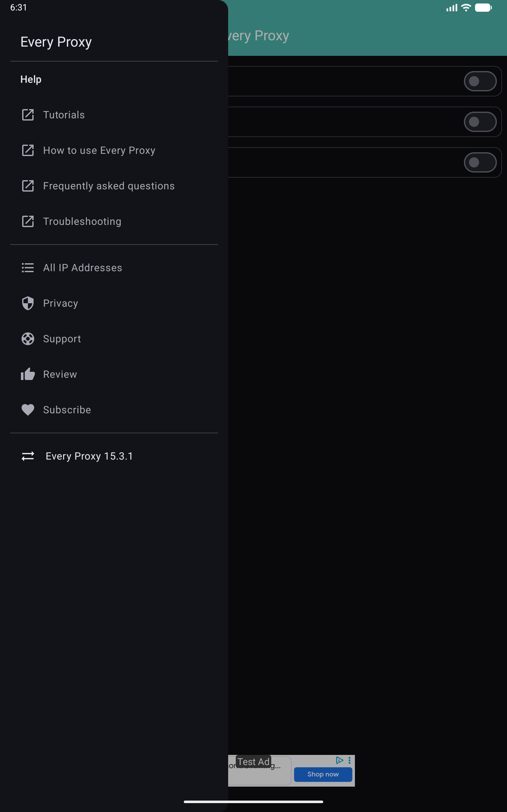Open the ad options three-dot menu

click(350, 760)
